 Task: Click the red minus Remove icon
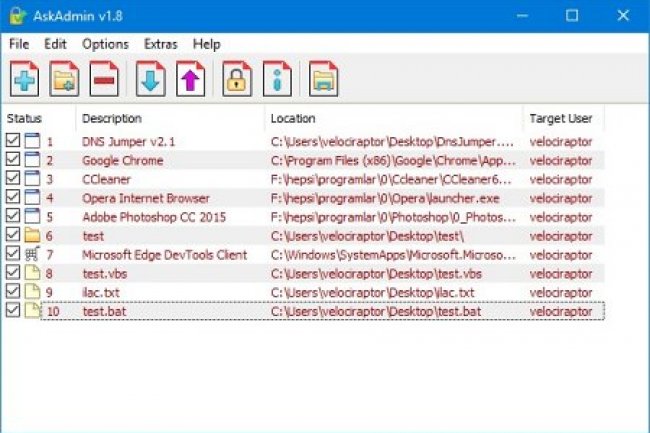(105, 79)
